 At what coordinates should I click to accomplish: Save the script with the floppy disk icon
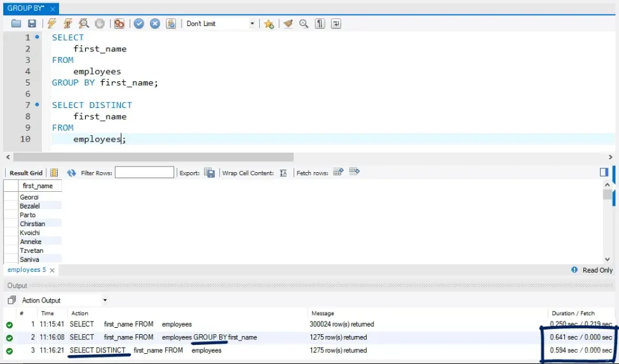(32, 24)
